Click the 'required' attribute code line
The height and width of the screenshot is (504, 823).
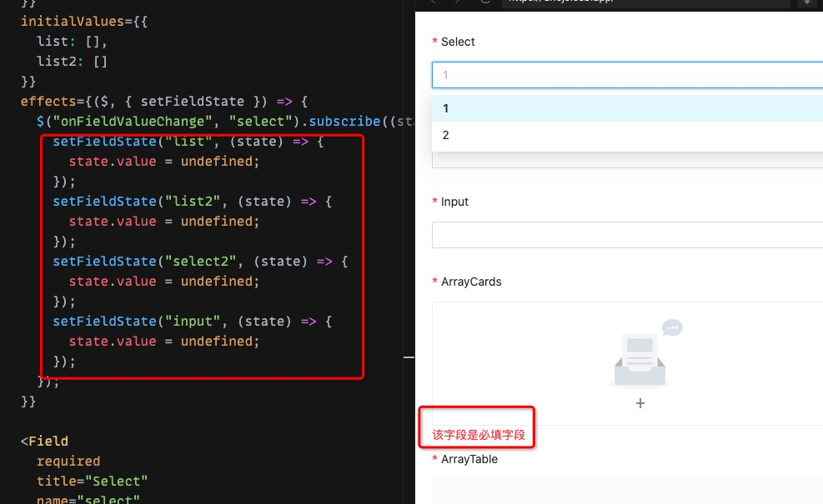68,461
